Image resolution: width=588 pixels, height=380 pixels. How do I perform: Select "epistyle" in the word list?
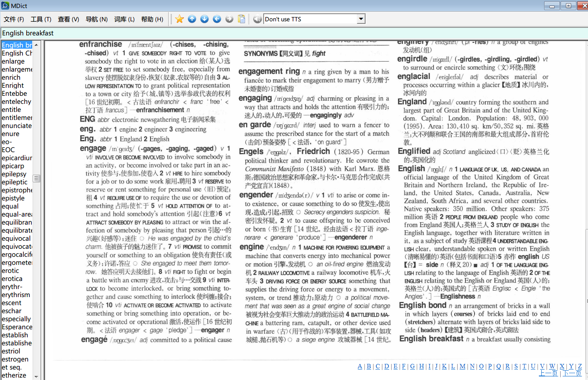click(x=13, y=198)
